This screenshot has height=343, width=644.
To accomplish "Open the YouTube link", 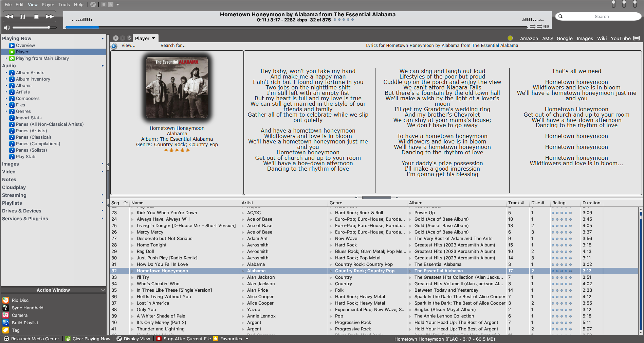I will pos(621,38).
